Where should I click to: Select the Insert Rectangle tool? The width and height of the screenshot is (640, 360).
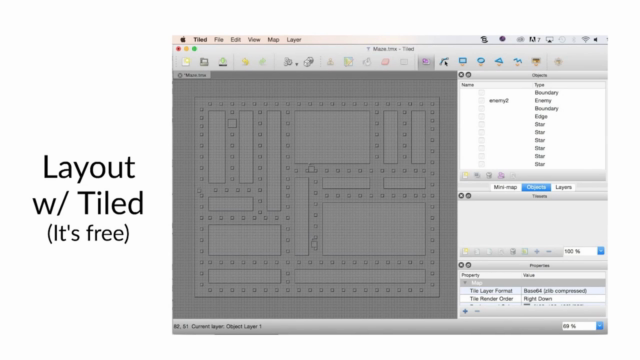[462, 62]
